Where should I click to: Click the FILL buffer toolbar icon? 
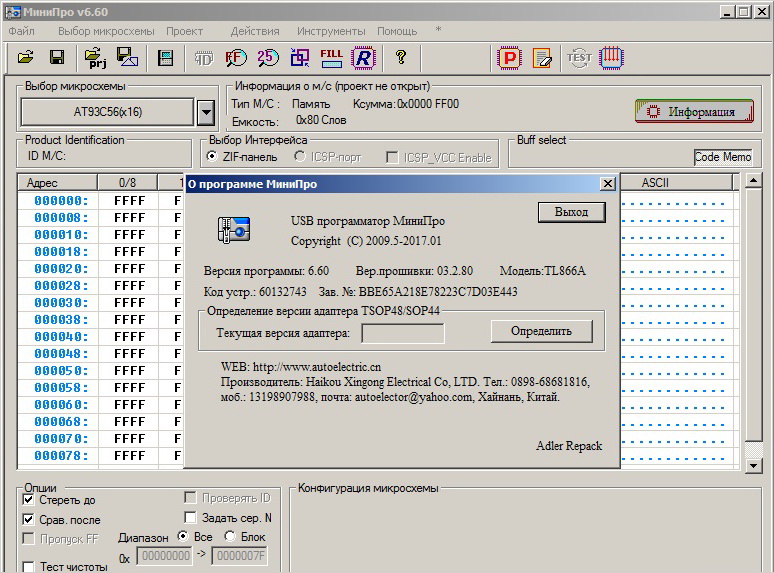tap(331, 58)
